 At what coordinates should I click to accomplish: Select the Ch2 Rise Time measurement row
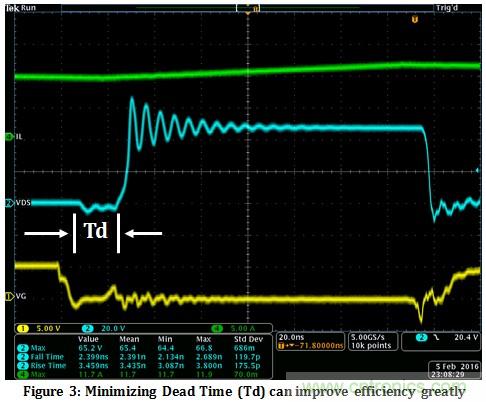(143, 366)
